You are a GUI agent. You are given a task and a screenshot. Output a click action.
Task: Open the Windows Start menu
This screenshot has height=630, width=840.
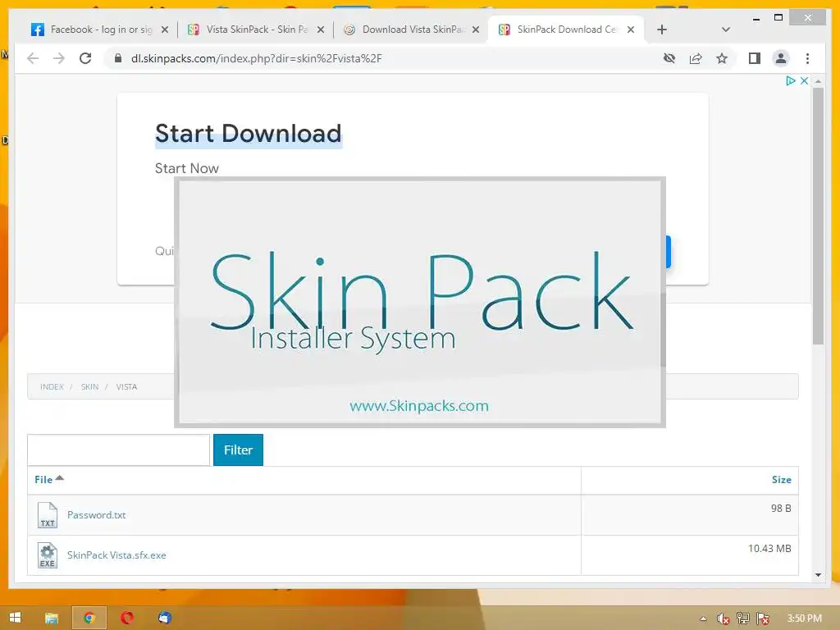(15, 618)
